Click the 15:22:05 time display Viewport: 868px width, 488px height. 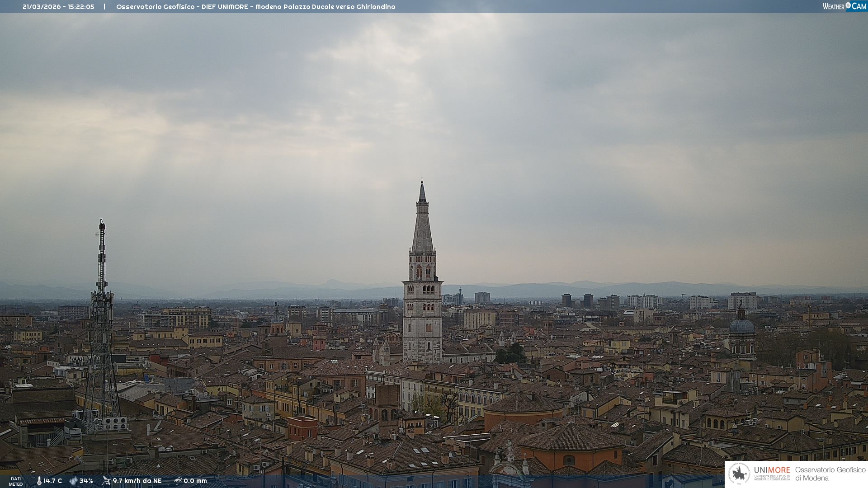click(81, 7)
